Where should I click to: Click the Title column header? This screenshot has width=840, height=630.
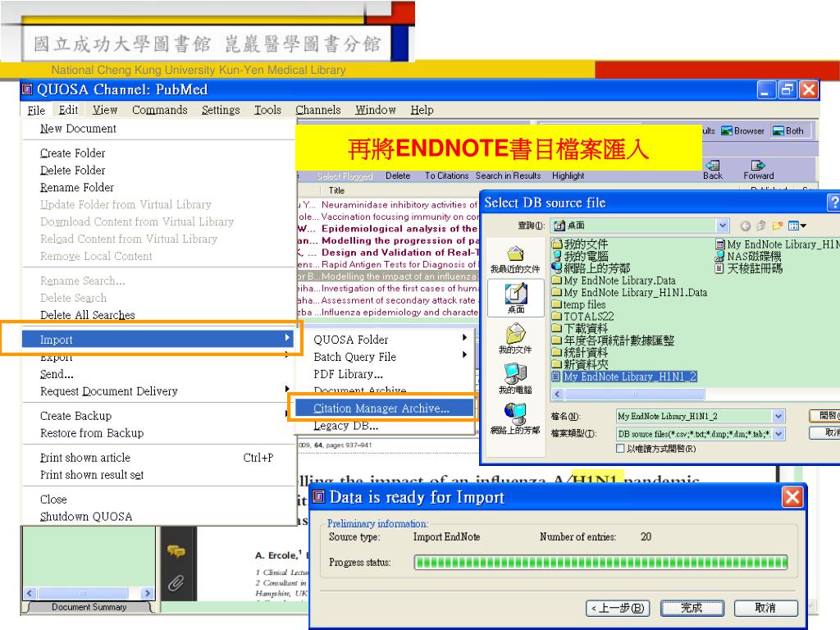point(336,190)
